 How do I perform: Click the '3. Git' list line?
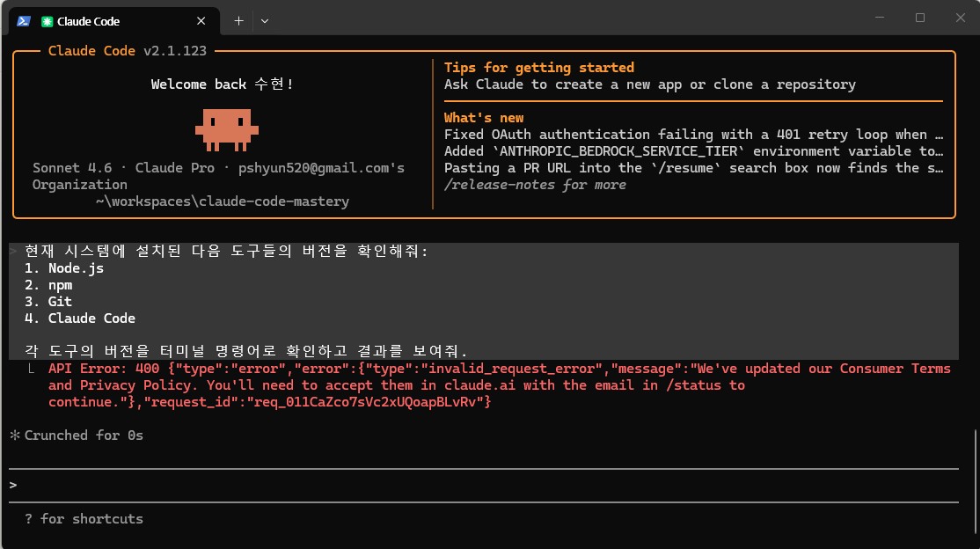(x=48, y=302)
